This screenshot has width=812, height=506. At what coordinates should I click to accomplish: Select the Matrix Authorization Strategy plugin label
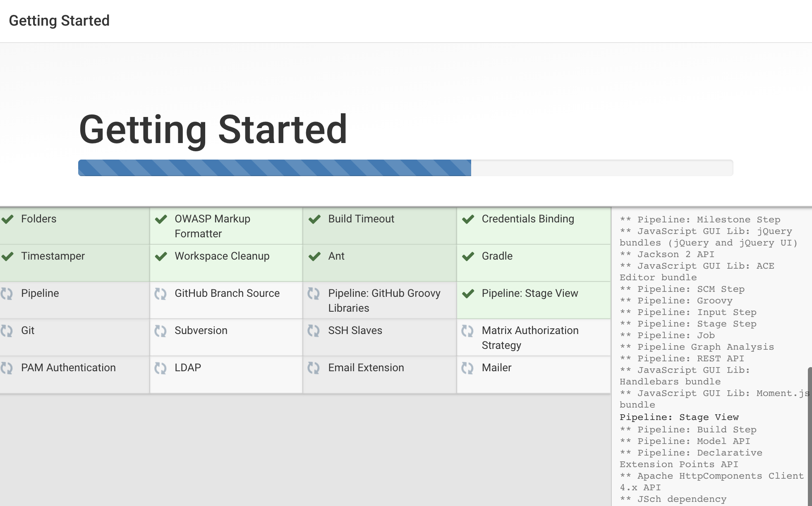point(530,338)
